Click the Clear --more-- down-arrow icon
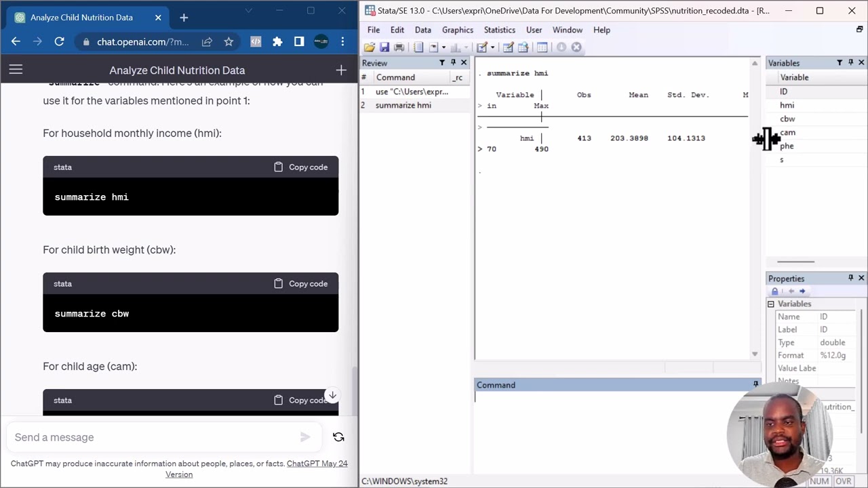Screen dimensions: 868x488 [561, 47]
